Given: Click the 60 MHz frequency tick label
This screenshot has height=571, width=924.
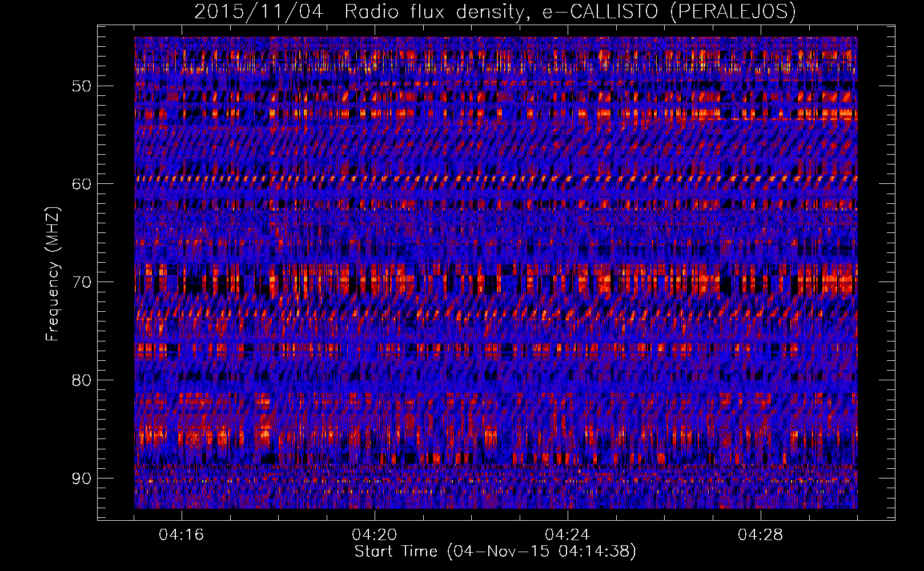Looking at the screenshot, I should click(x=82, y=184).
